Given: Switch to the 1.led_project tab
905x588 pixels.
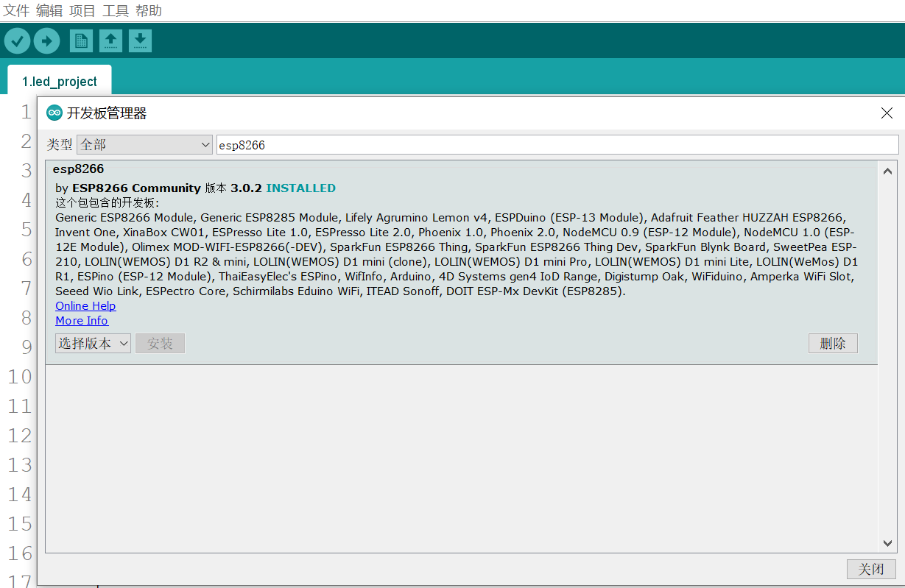Looking at the screenshot, I should (60, 81).
